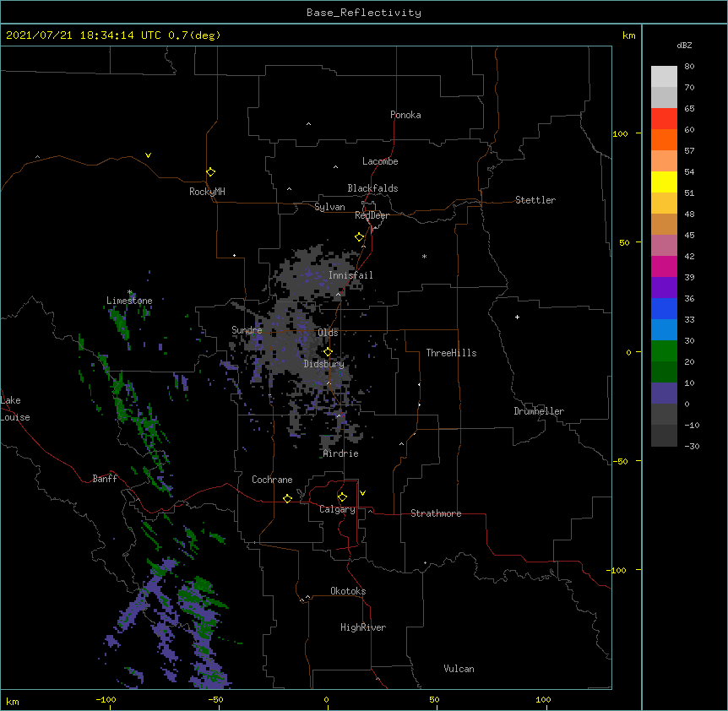Select the -30 value on dBZ scale

pos(692,447)
